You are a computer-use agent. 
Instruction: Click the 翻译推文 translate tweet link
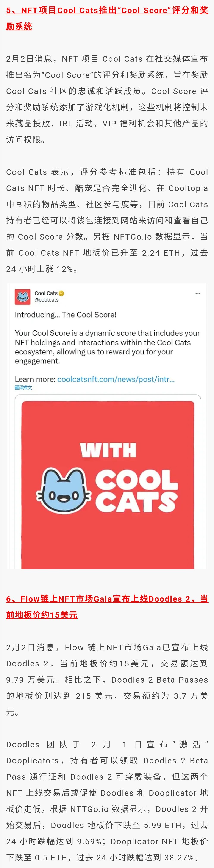click(23, 387)
